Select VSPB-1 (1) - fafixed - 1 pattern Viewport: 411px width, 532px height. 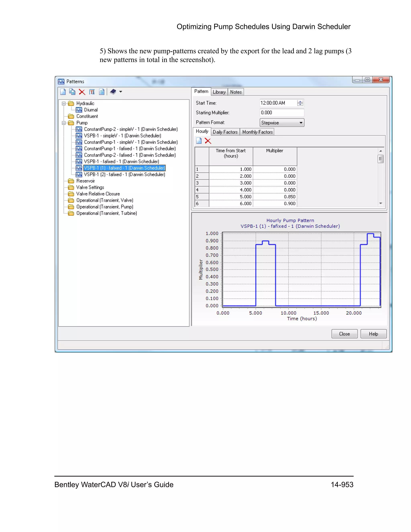coord(124,168)
